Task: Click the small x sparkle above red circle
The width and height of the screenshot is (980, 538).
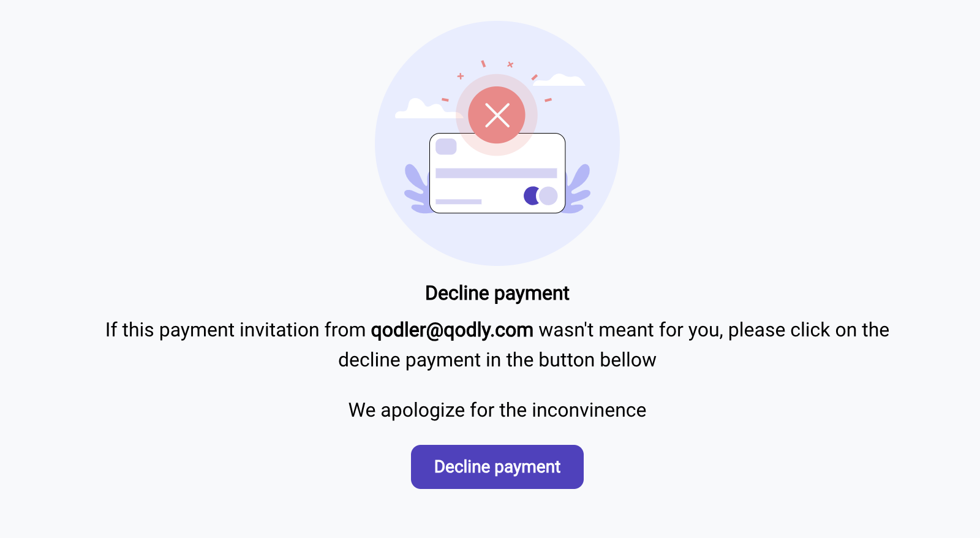Action: (510, 64)
